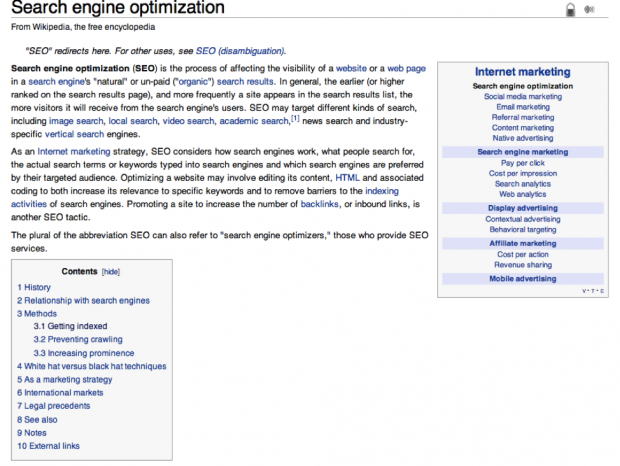Select Social media marketing in sidebar

[x=522, y=96]
